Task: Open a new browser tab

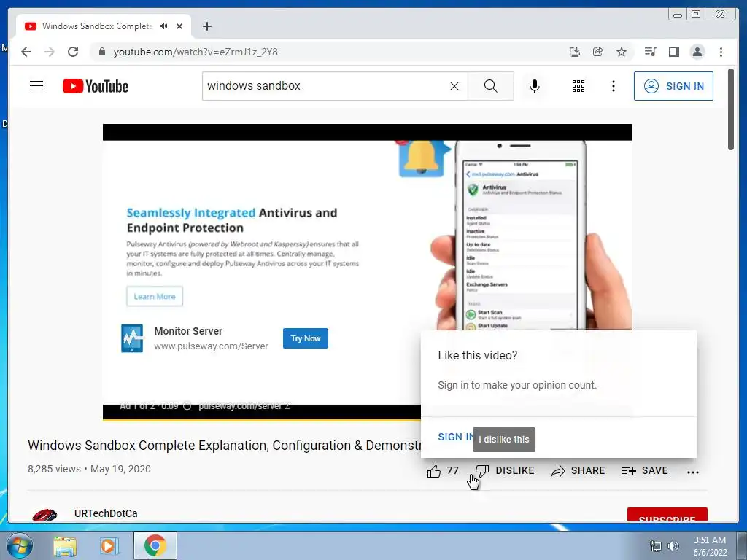Action: pos(206,26)
